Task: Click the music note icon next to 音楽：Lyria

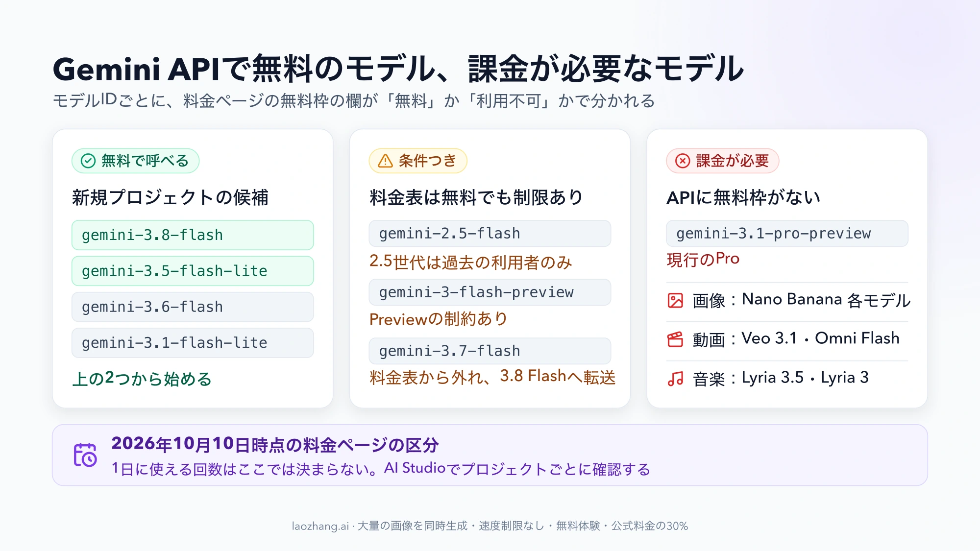Action: 675,379
